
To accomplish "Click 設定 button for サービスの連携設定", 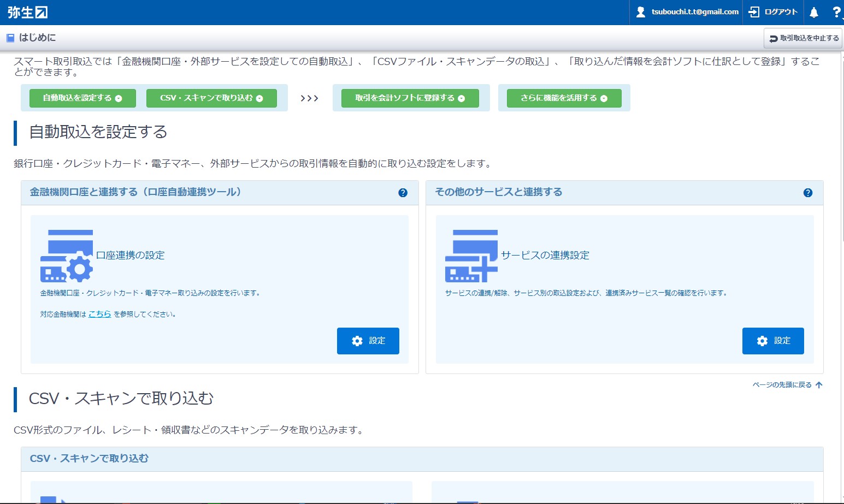I will coord(773,341).
